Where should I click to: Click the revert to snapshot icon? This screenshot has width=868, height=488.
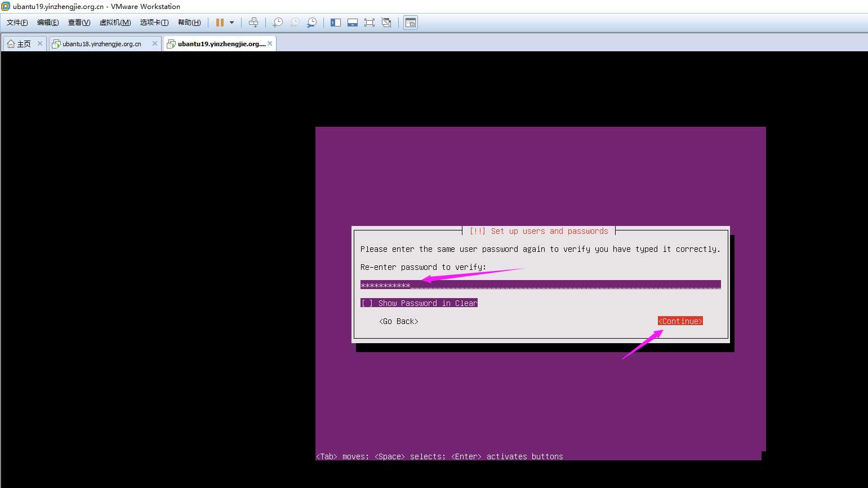(295, 23)
